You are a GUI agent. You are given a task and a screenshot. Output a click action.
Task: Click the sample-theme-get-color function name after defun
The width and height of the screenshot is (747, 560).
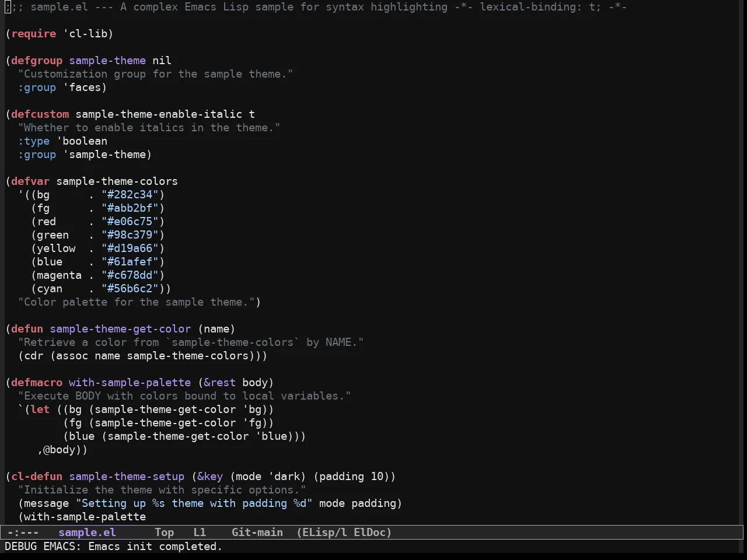(x=120, y=329)
